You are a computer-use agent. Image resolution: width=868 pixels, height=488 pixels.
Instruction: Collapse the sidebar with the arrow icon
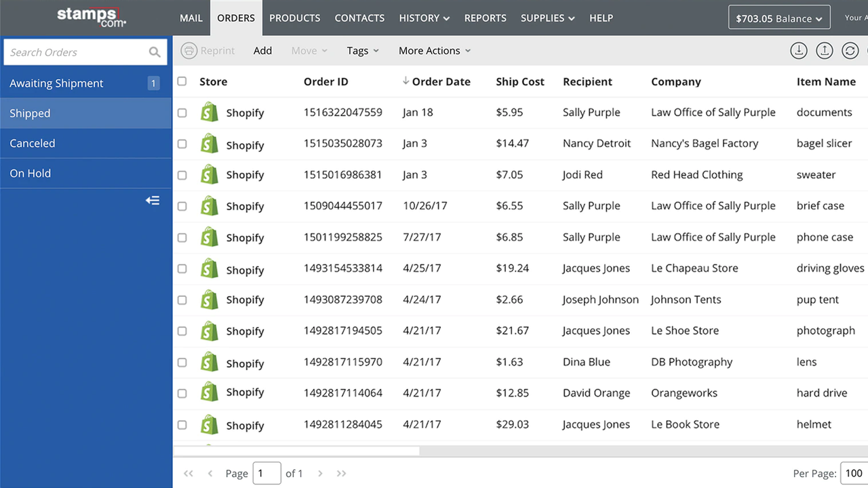click(153, 200)
